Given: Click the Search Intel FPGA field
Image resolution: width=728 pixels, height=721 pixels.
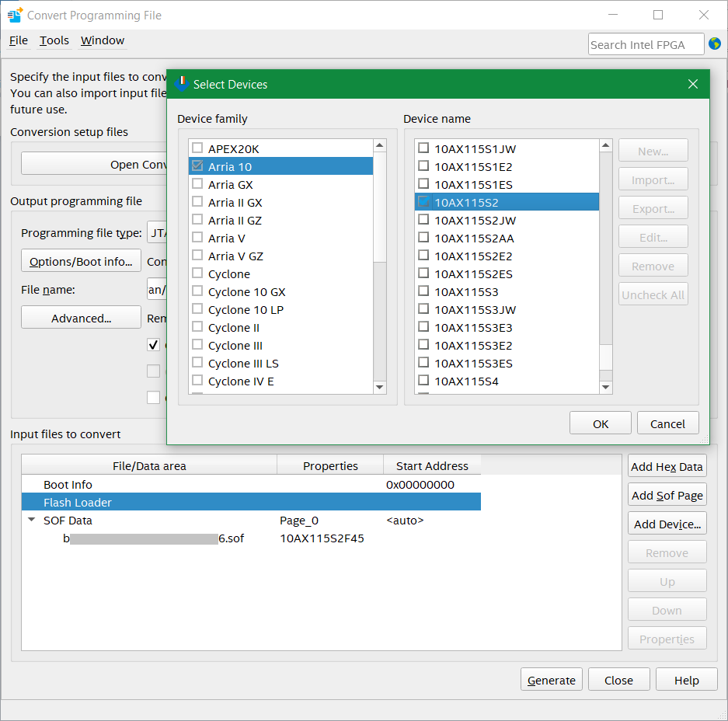Looking at the screenshot, I should coord(645,44).
